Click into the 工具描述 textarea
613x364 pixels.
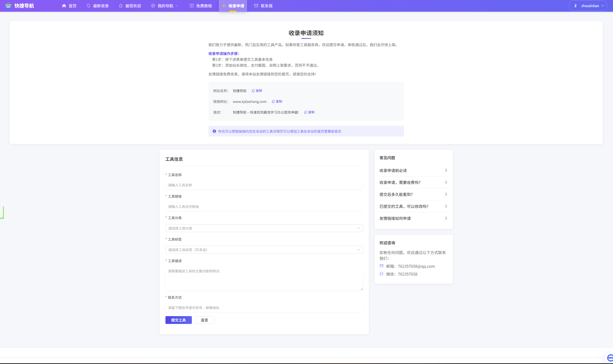click(264, 279)
